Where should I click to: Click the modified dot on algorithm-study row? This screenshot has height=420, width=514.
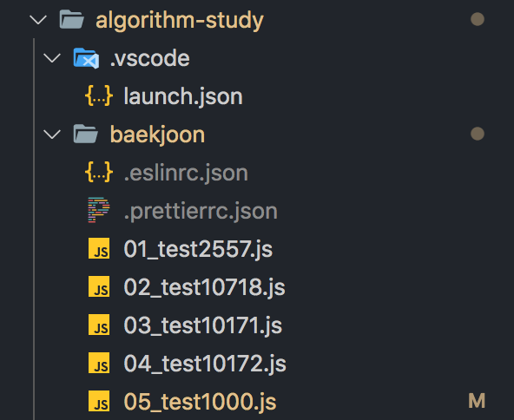click(x=478, y=19)
